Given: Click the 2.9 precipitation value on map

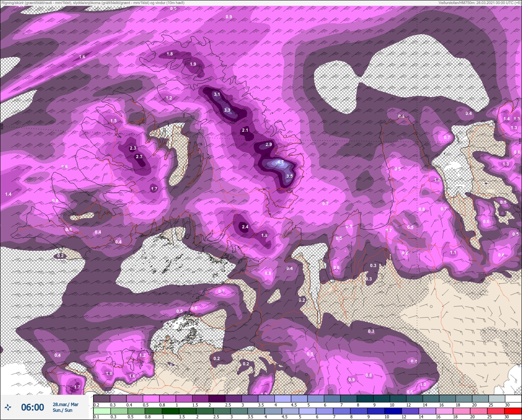Looking at the screenshot, I should click(x=268, y=144).
